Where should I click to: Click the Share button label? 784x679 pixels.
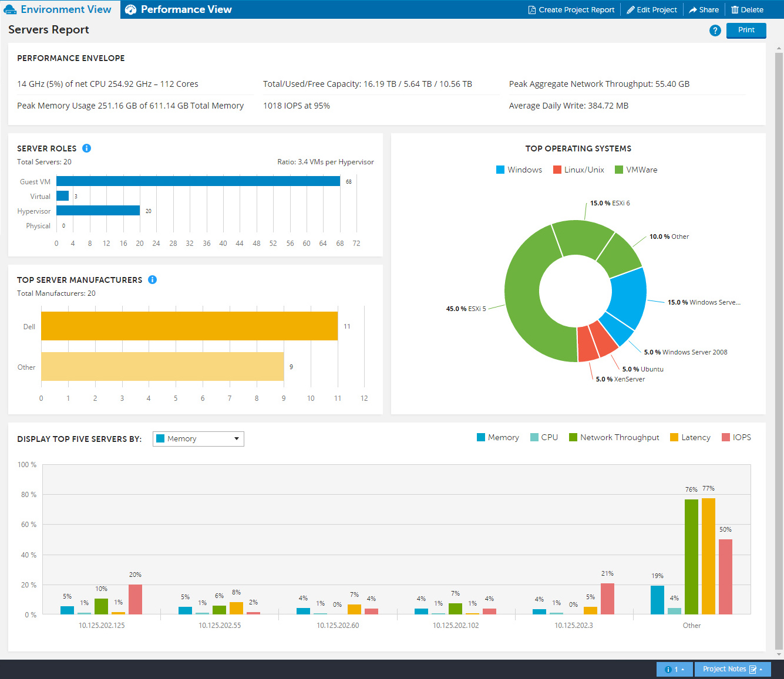pos(708,9)
